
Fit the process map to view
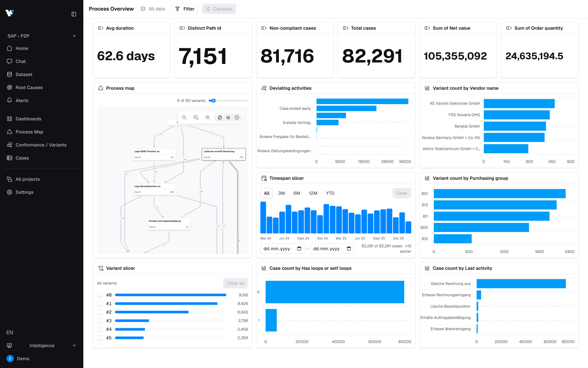pos(196,117)
